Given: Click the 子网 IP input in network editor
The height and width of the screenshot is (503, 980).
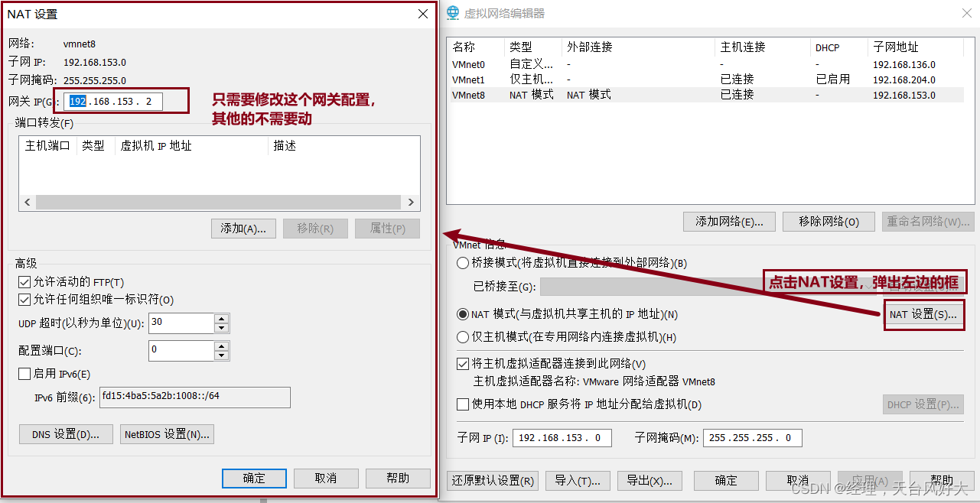Looking at the screenshot, I should (562, 438).
